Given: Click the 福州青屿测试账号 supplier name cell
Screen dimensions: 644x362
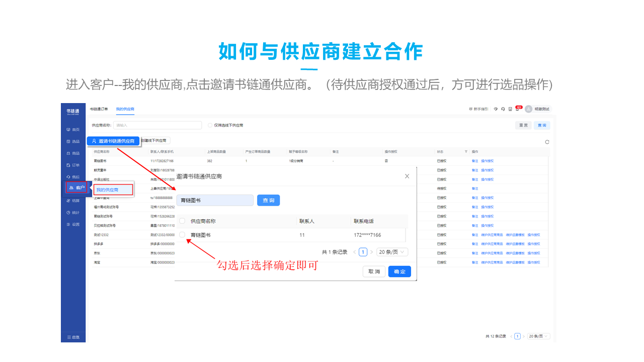Looking at the screenshot, I should coord(106,207).
